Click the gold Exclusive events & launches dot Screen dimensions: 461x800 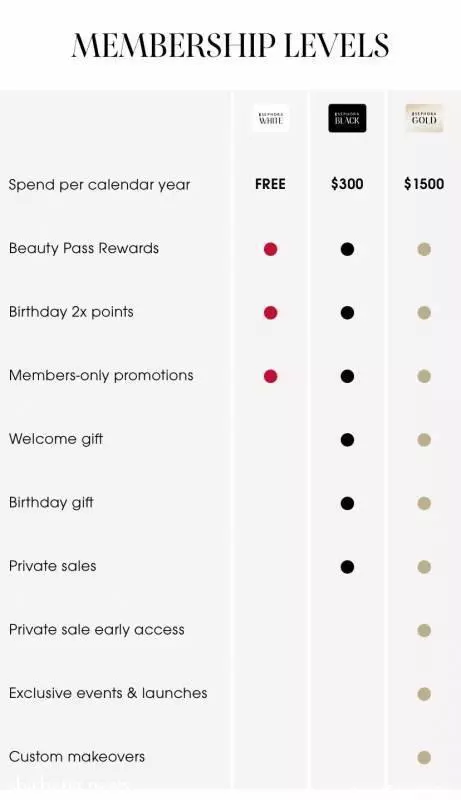pyautogui.click(x=424, y=694)
